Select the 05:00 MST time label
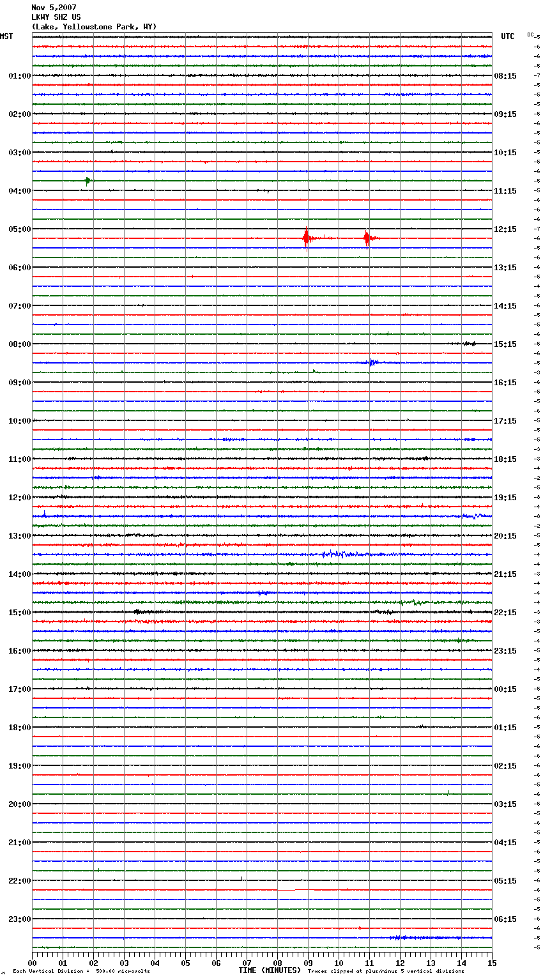 19,229
